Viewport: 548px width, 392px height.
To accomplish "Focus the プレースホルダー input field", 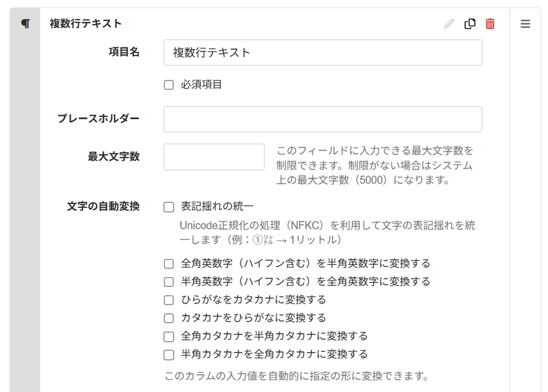I will (323, 119).
